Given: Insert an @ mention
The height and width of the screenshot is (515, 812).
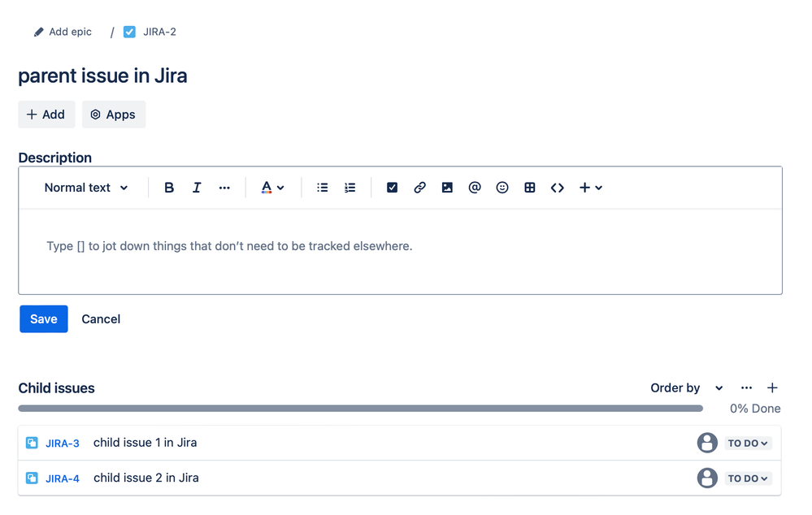Looking at the screenshot, I should tap(475, 188).
